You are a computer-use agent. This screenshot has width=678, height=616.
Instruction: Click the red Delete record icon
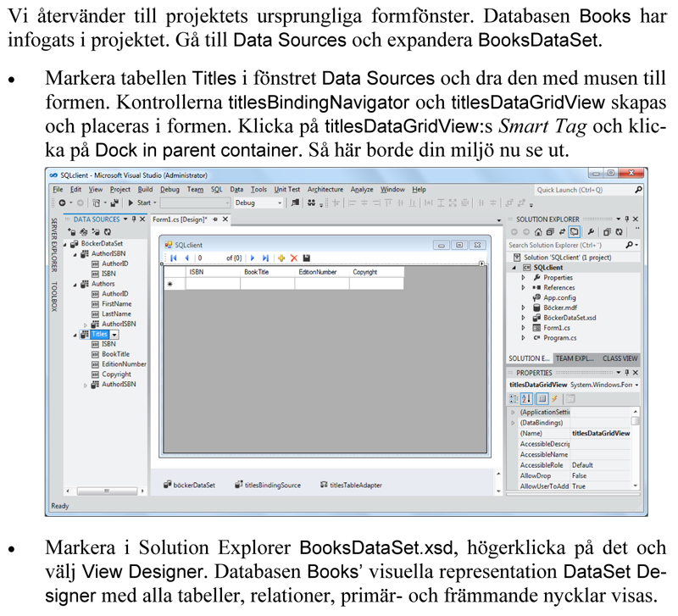[294, 258]
